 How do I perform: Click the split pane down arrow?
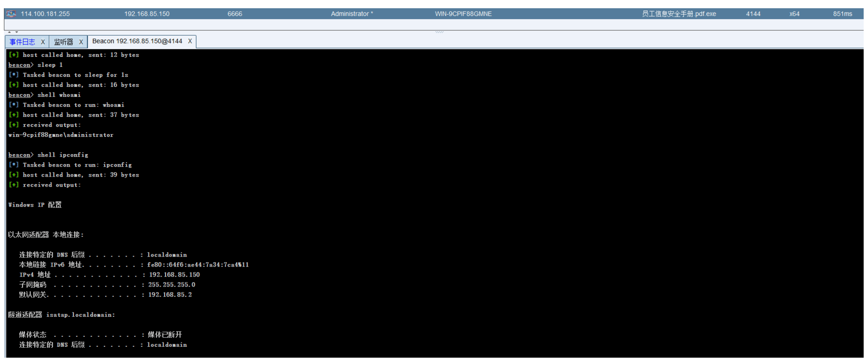click(17, 32)
